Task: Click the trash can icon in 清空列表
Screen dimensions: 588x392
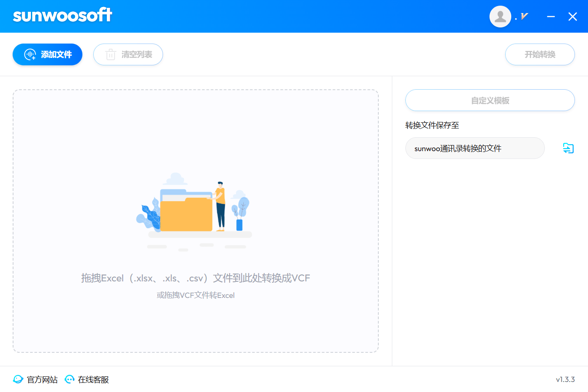Action: [111, 54]
